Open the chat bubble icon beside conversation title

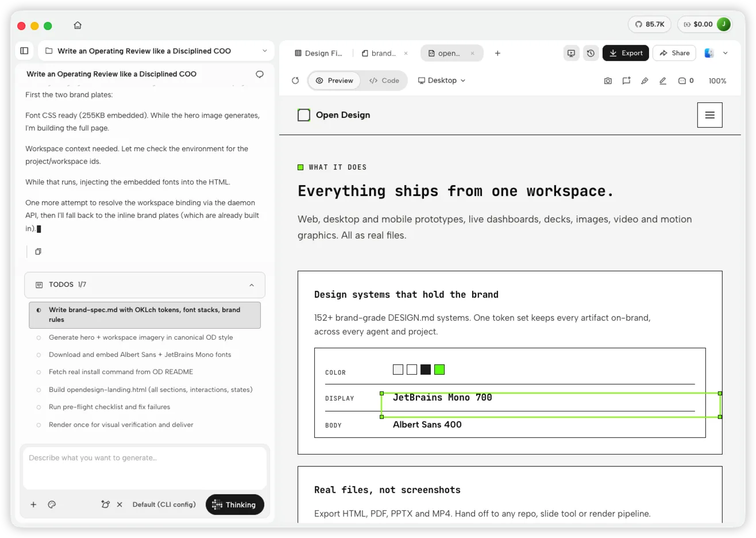(260, 74)
